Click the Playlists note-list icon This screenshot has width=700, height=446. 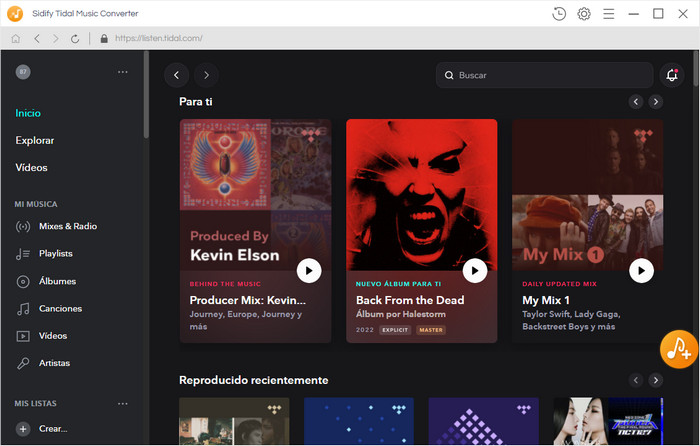pos(23,254)
